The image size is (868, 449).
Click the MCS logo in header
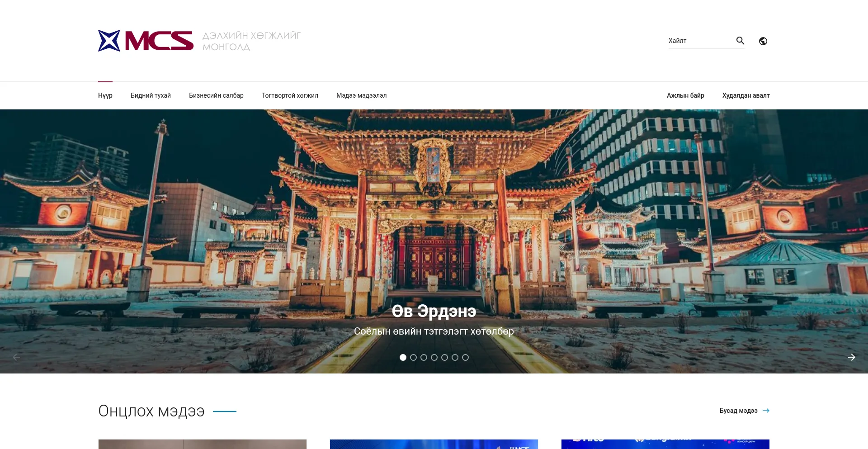click(x=146, y=41)
